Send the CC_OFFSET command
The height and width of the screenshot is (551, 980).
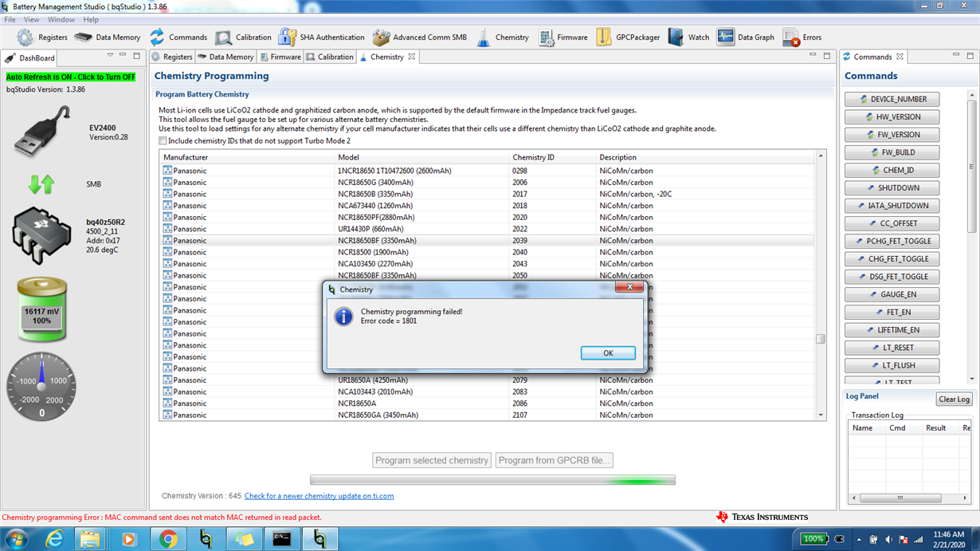click(892, 223)
